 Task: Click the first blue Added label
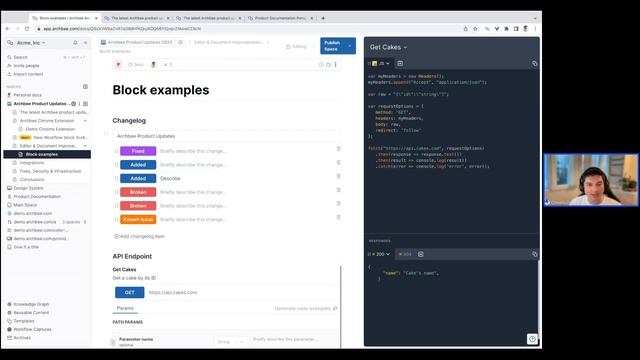138,165
